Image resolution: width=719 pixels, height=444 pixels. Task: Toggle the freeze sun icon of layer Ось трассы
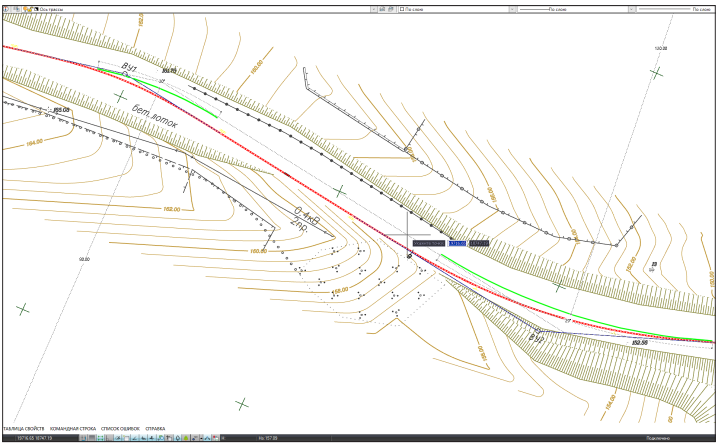click(x=27, y=9)
